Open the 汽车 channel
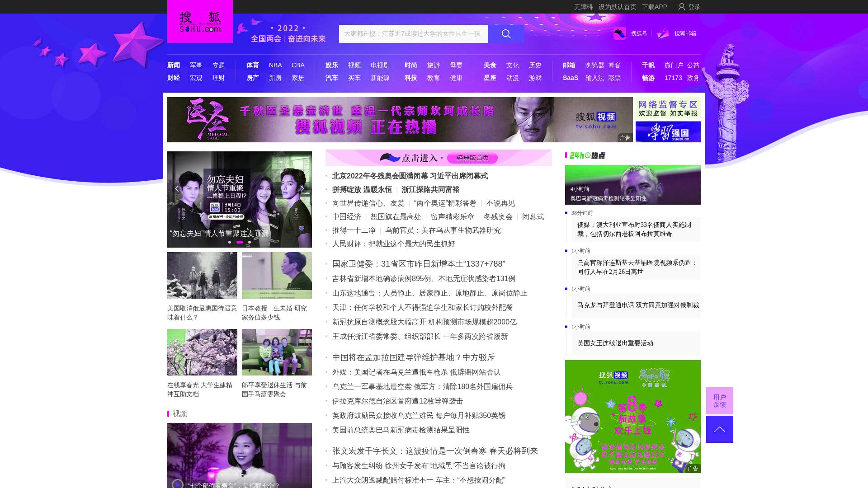Viewport: 868px width, 488px height. click(x=332, y=78)
